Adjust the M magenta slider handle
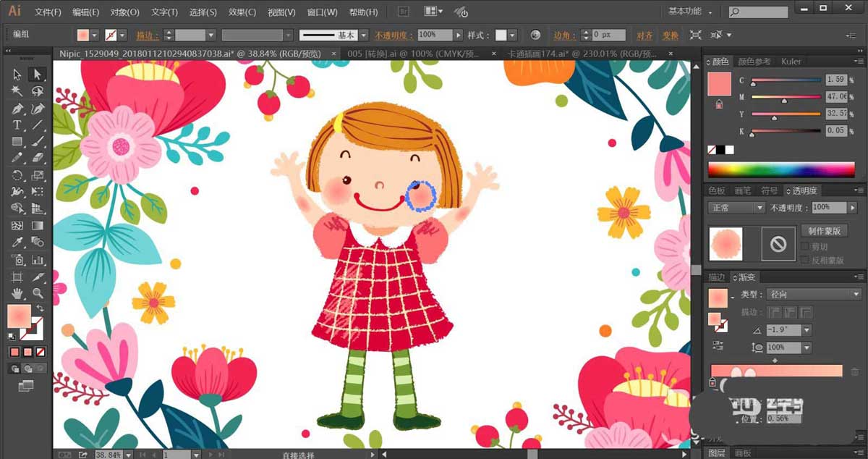Image resolution: width=868 pixels, height=459 pixels. pyautogui.click(x=783, y=100)
